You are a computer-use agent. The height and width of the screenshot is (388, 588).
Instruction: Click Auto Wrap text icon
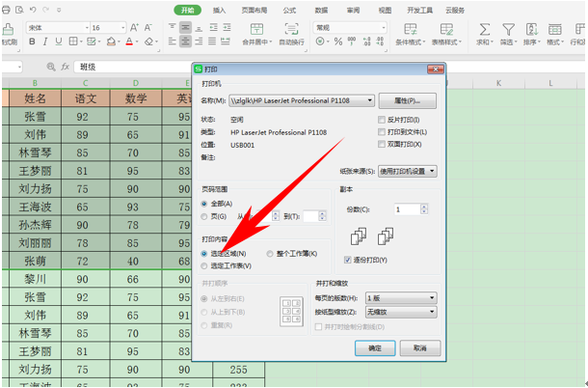pyautogui.click(x=291, y=29)
